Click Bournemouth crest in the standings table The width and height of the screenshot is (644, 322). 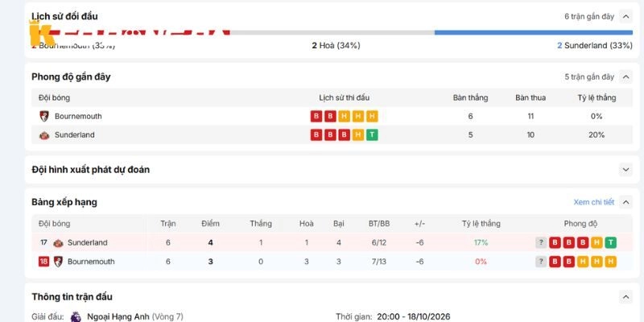click(58, 262)
